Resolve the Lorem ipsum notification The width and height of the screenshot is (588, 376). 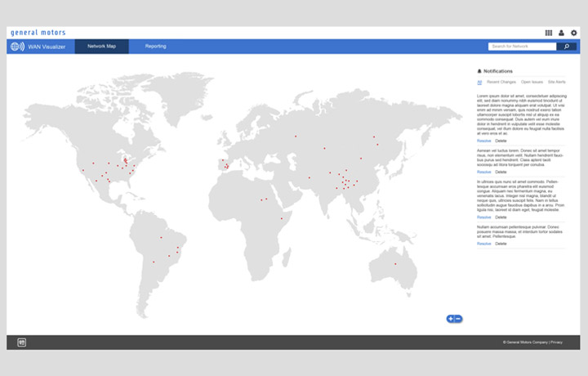click(483, 141)
